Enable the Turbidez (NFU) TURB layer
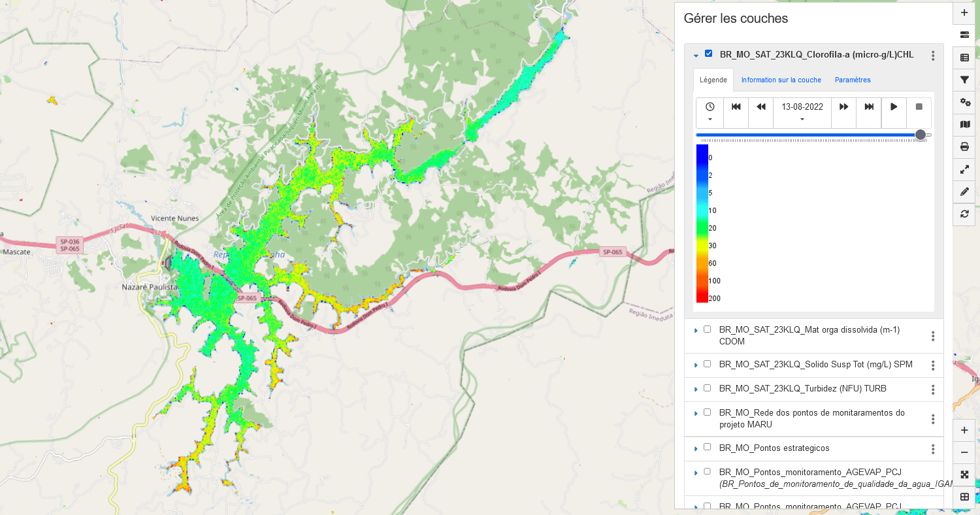The image size is (980, 515). tap(707, 388)
